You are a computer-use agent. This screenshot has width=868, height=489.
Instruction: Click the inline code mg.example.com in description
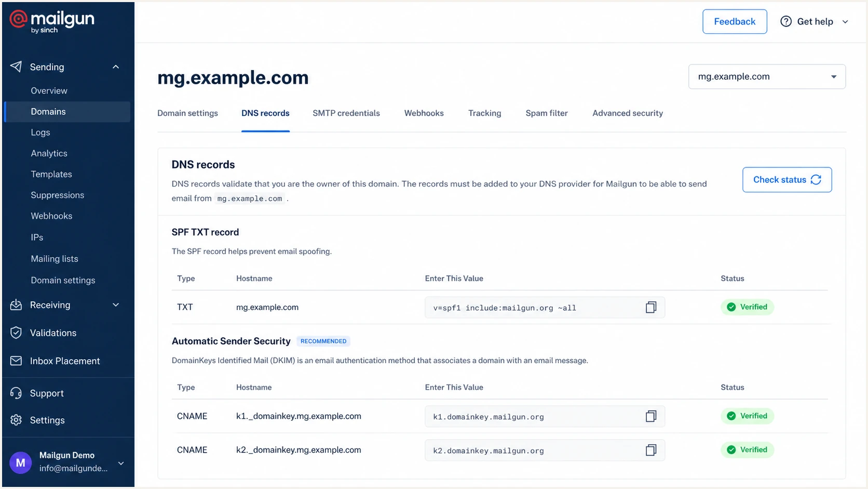(x=250, y=198)
